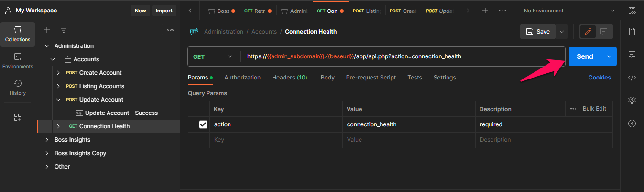644x192 pixels.
Task: Collapse the Update Account request
Action: (58, 100)
